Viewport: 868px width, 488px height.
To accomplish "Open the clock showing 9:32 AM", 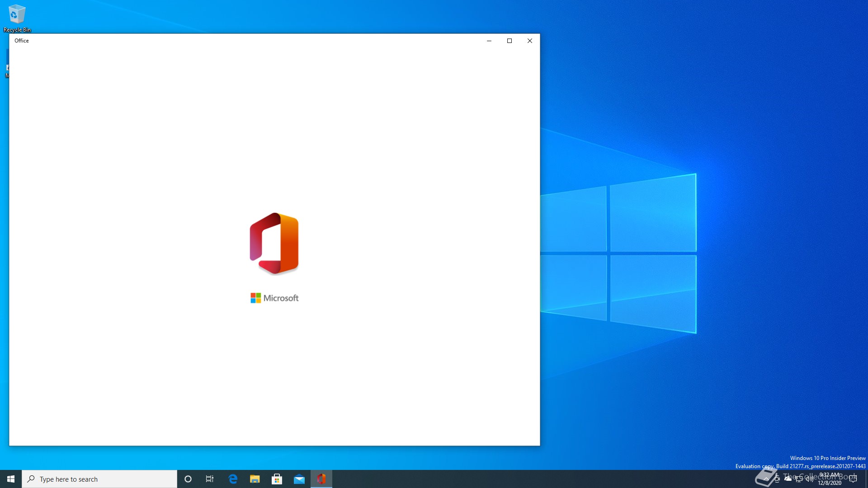I will coord(830,479).
